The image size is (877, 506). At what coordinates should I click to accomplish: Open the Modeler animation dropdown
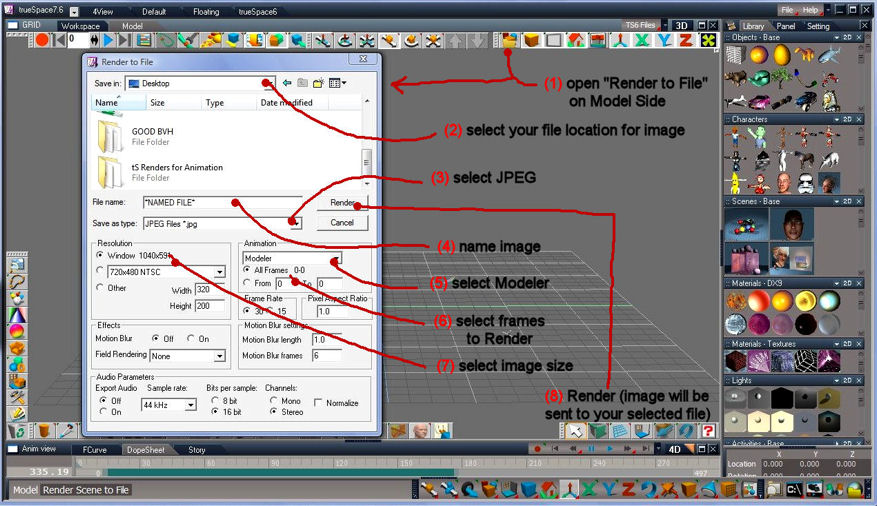tap(336, 258)
